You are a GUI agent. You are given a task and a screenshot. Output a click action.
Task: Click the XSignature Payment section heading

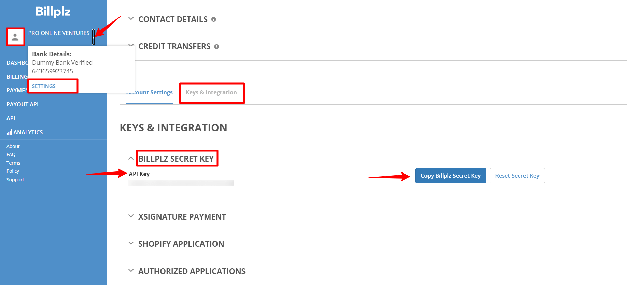click(x=182, y=217)
